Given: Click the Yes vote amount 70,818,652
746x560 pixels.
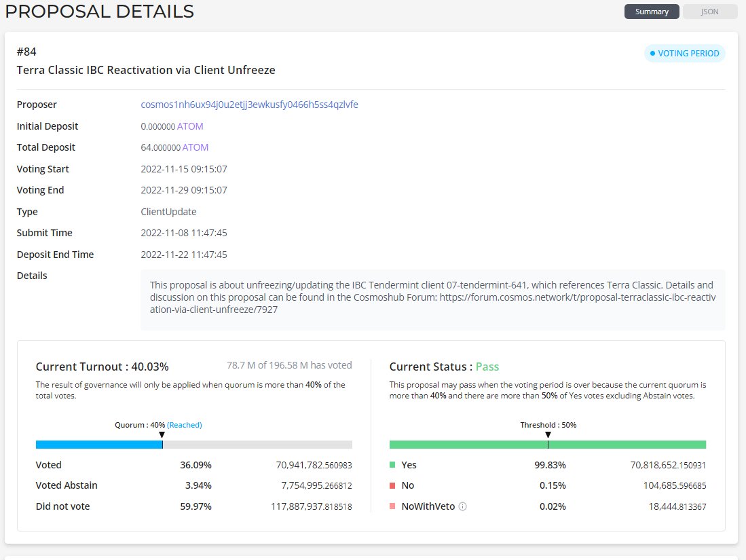Looking at the screenshot, I should (x=668, y=466).
